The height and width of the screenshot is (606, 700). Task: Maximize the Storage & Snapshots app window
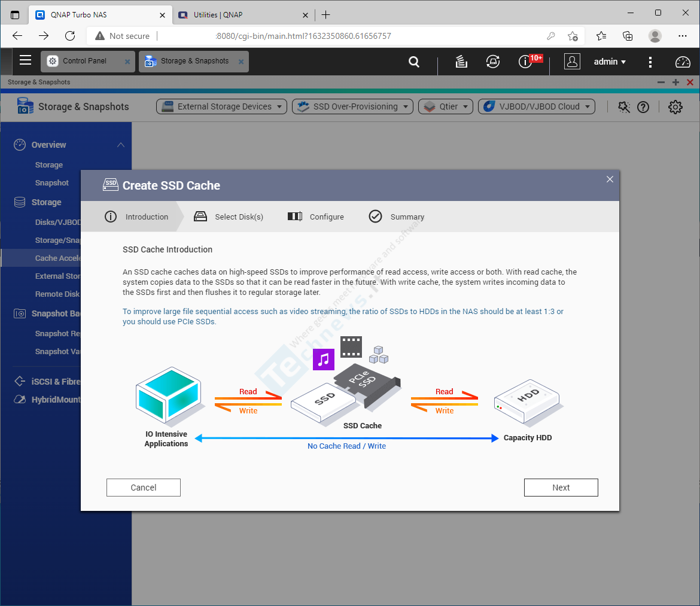coord(675,82)
